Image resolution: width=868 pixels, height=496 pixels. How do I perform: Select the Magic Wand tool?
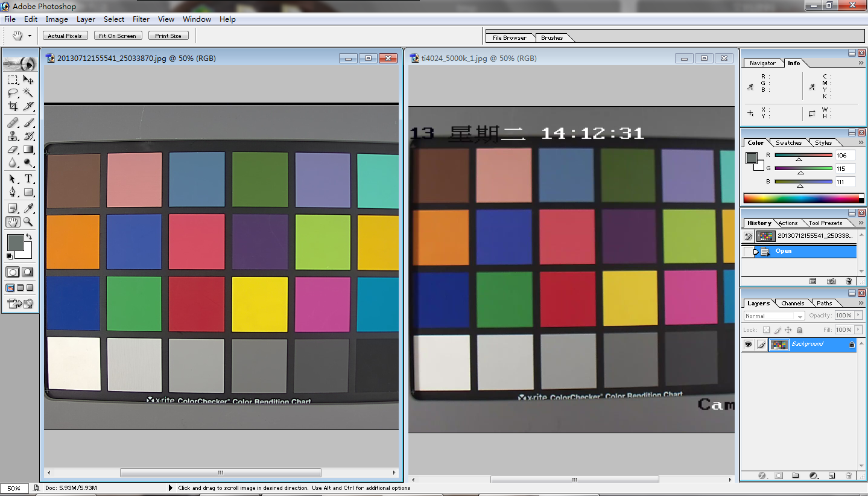pos(28,93)
